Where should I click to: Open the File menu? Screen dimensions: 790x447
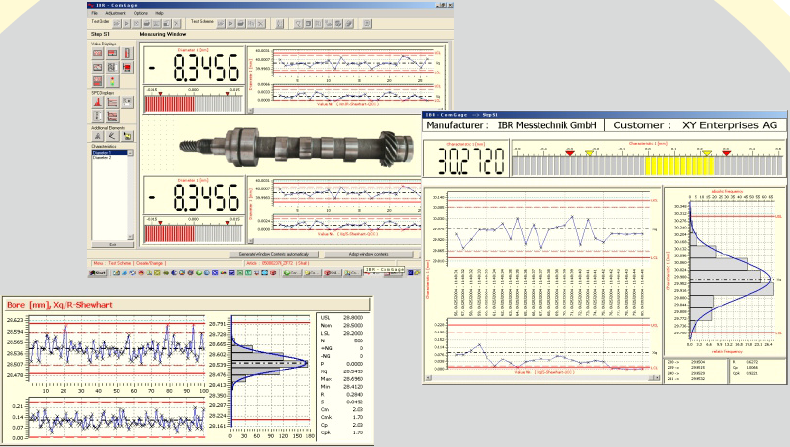coord(94,13)
